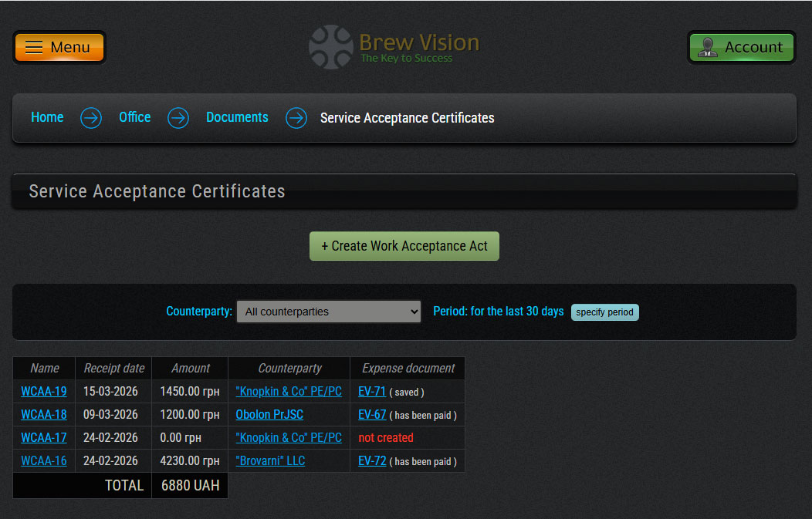Go to Home breadcrumb link
This screenshot has height=519, width=812.
coord(47,117)
